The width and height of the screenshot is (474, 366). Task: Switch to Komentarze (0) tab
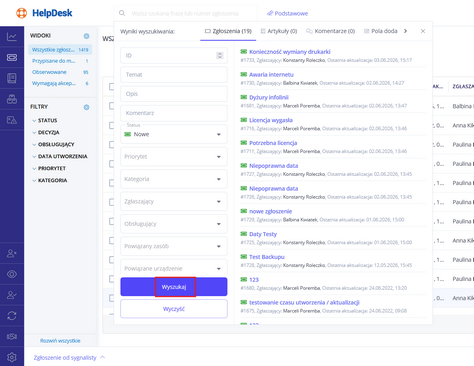tap(330, 31)
